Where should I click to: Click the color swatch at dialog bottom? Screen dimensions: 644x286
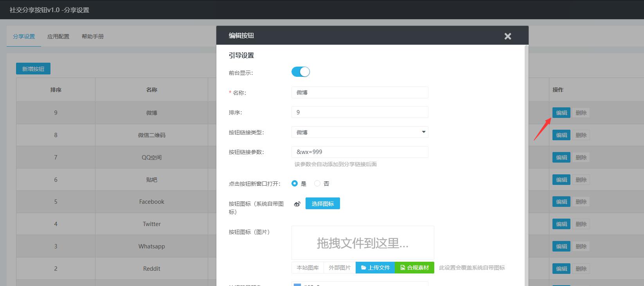pos(297,284)
